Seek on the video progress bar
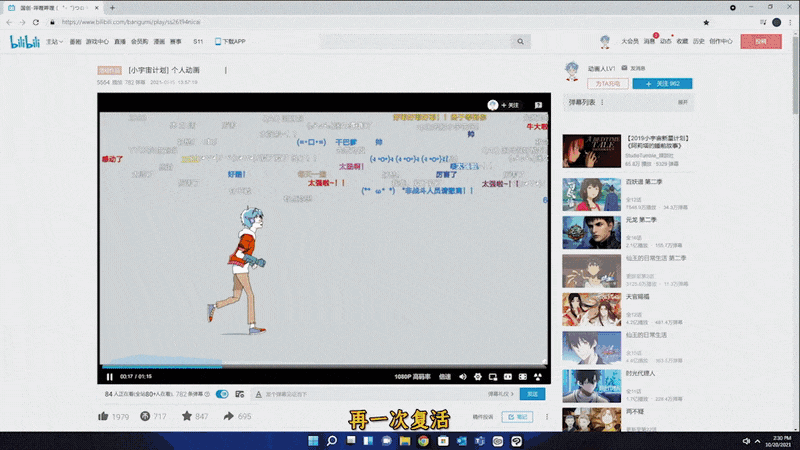 click(x=324, y=366)
